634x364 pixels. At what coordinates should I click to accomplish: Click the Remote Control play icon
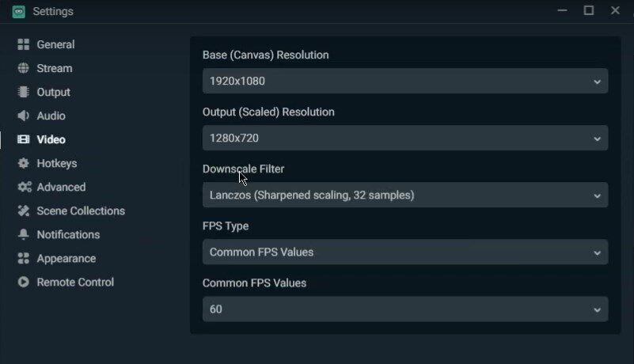click(24, 282)
